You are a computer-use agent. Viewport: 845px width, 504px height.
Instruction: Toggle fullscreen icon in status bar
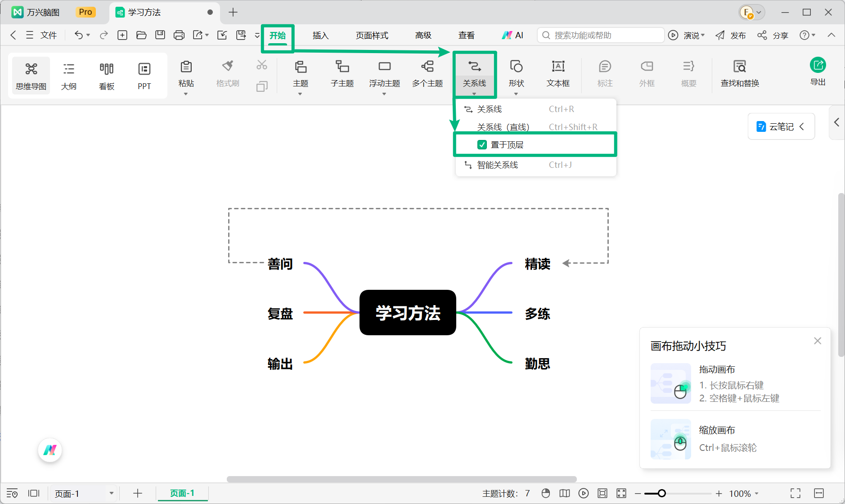pos(796,493)
